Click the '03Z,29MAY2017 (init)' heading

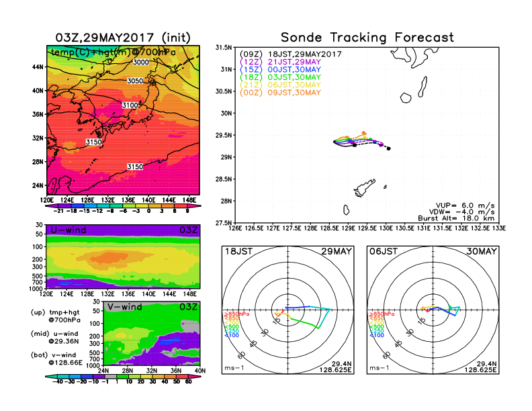[x=123, y=38]
